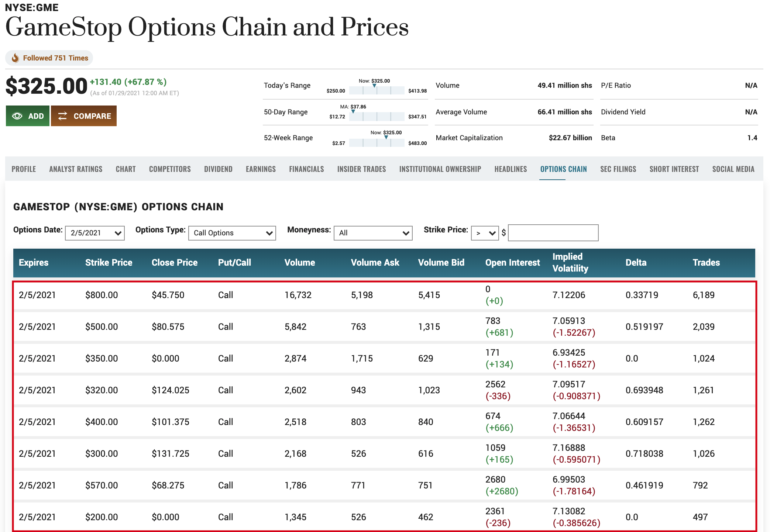This screenshot has width=770, height=532.
Task: Open the Moneyness filter dropdown
Action: tap(373, 233)
